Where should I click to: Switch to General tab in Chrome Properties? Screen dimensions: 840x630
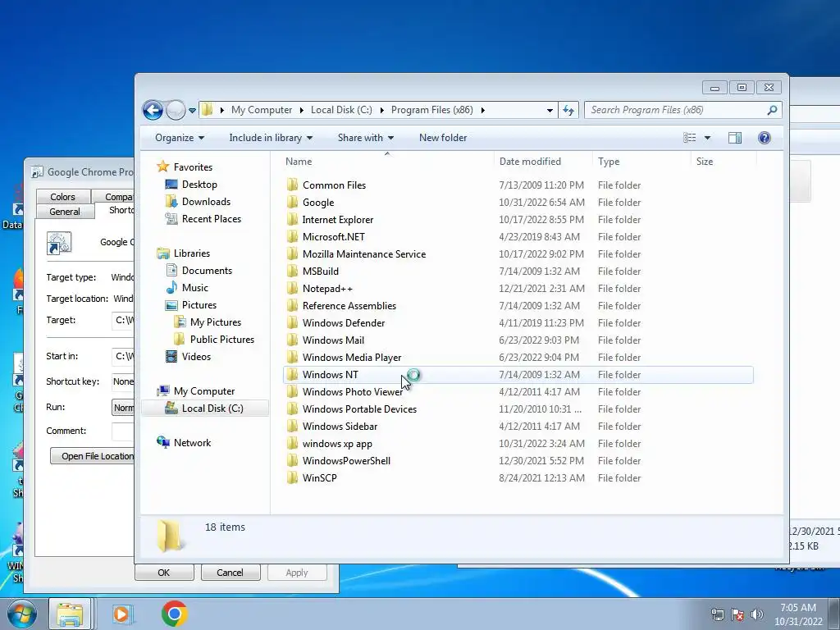pos(65,212)
